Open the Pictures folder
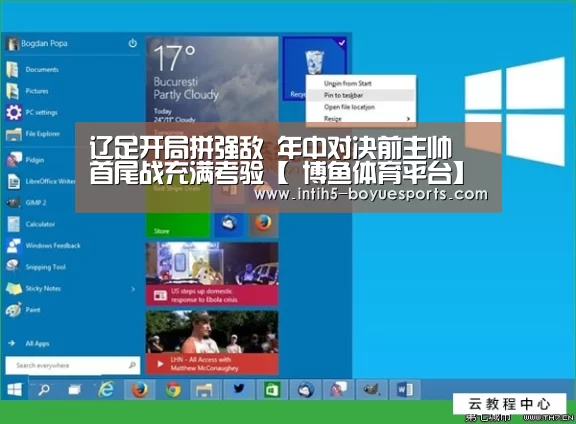 pyautogui.click(x=28, y=91)
